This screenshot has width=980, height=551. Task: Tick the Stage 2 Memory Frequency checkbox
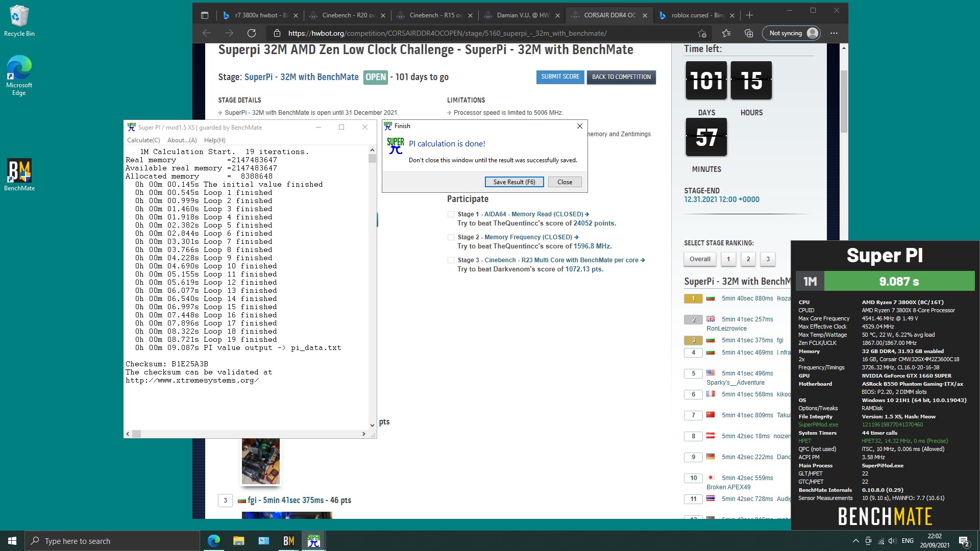451,237
